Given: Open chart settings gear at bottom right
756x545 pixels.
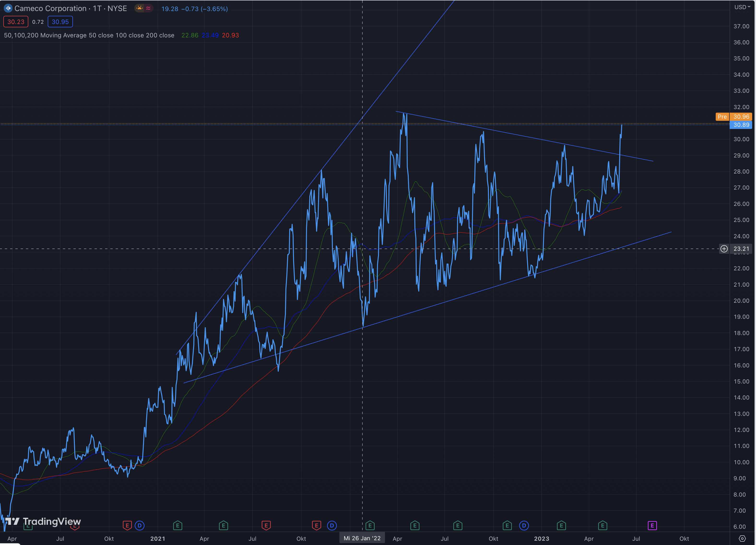Looking at the screenshot, I should pos(742,539).
